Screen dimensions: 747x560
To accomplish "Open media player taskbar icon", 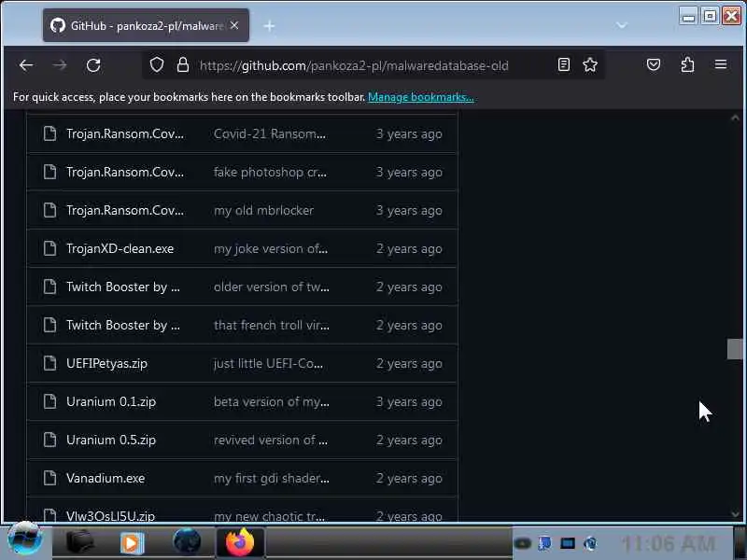I will pyautogui.click(x=132, y=542).
